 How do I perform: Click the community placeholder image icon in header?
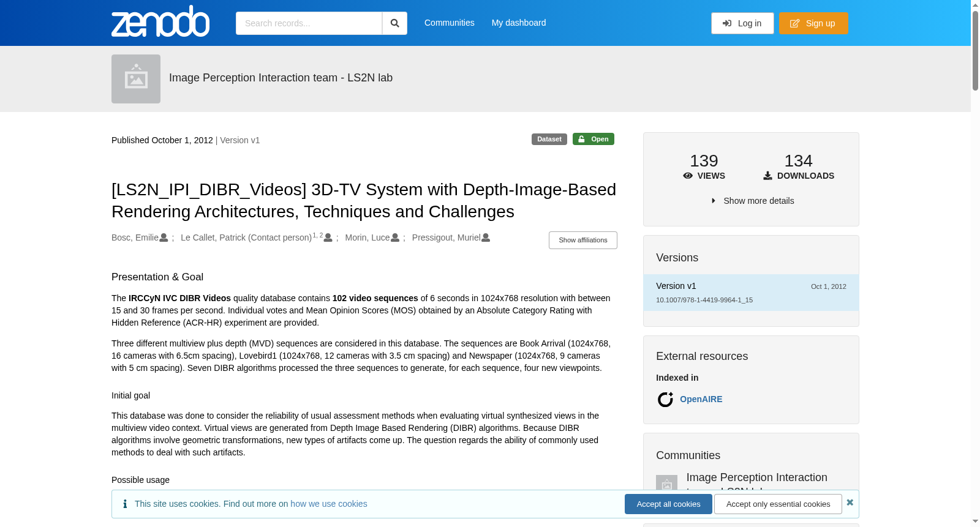[x=136, y=79]
